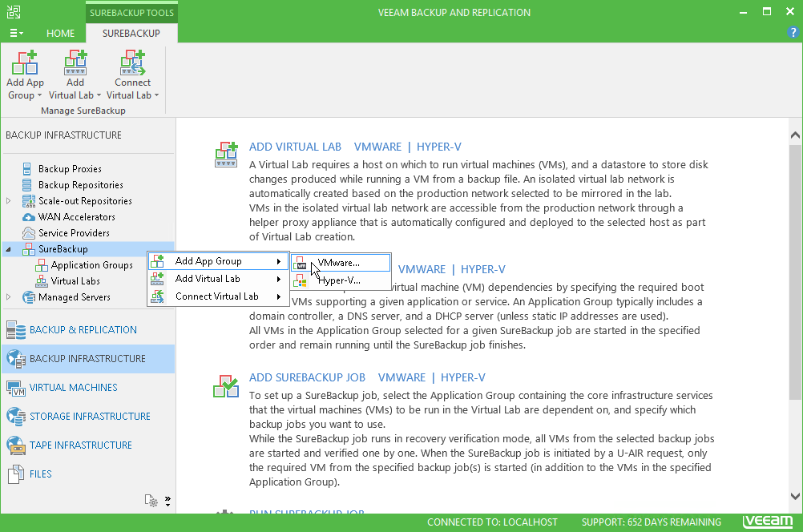
Task: Click the Add Virtual Lab ribbon icon
Action: [75, 62]
